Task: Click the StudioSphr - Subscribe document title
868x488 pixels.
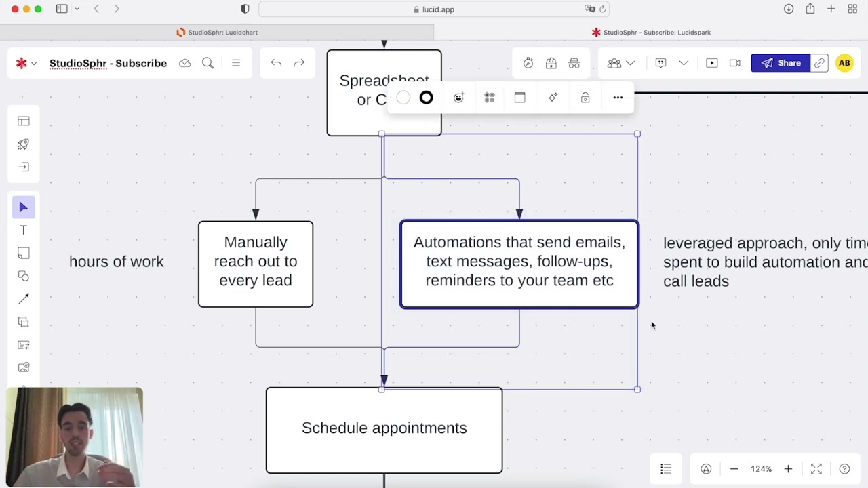Action: [108, 63]
